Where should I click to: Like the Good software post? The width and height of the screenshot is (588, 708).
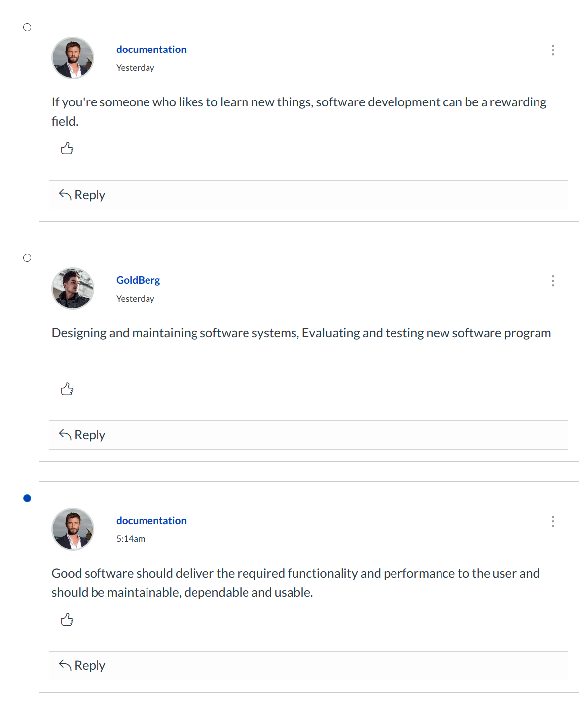tap(67, 620)
